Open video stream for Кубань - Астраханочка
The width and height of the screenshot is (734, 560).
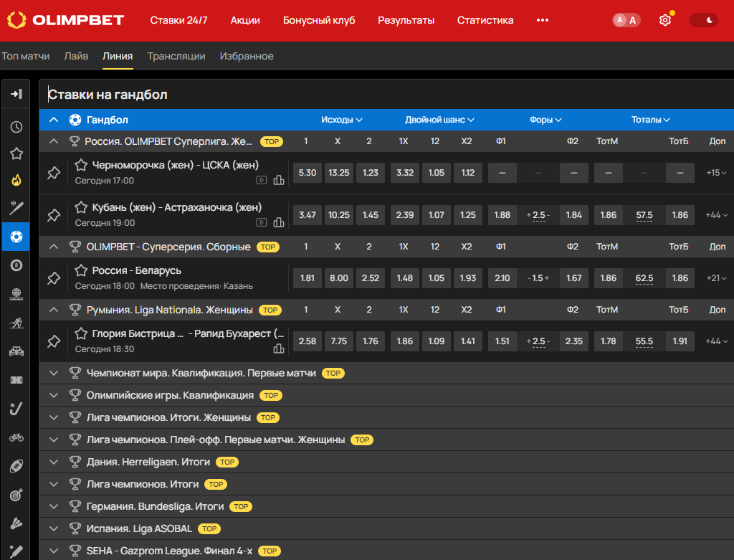click(x=262, y=222)
